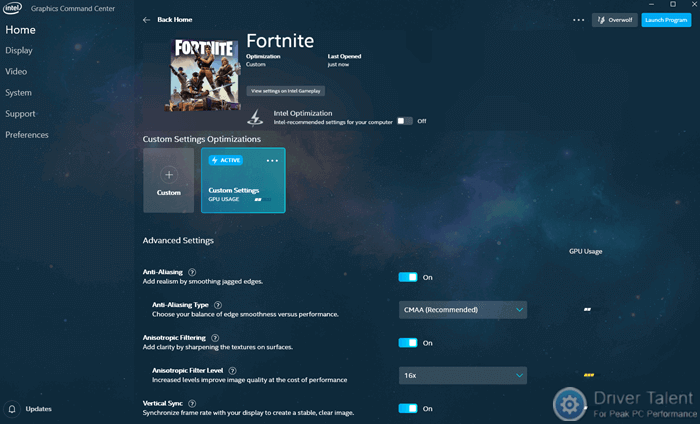Screen dimensions: 700x424
Task: Click the 'just now' Last Opened value
Action: 338,65
